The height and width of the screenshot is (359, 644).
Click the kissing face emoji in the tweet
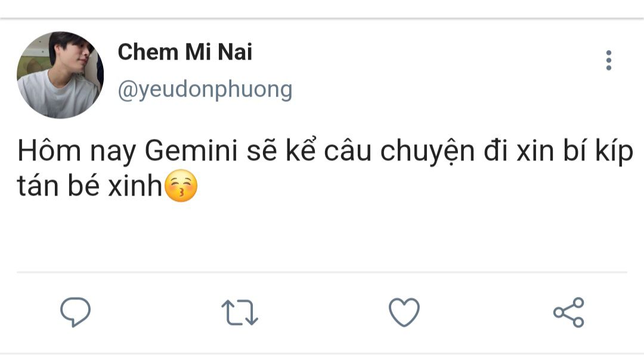coord(180,187)
